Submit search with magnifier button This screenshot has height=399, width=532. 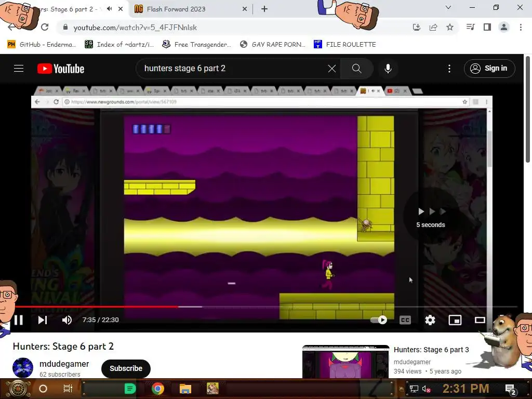[x=356, y=69]
